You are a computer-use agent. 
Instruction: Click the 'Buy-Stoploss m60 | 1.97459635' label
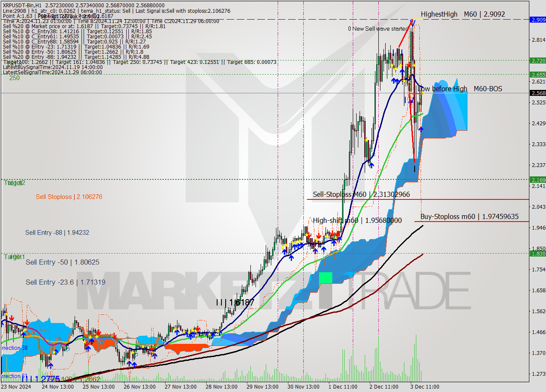click(x=470, y=216)
